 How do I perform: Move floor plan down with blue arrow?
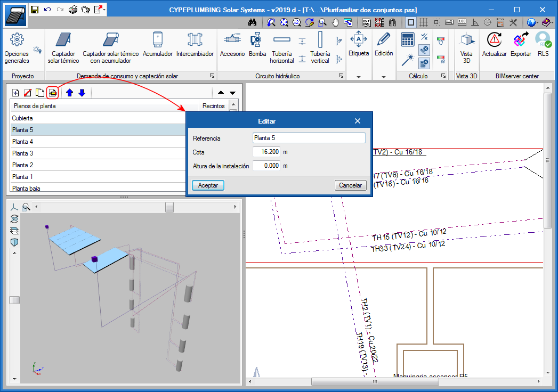click(82, 93)
